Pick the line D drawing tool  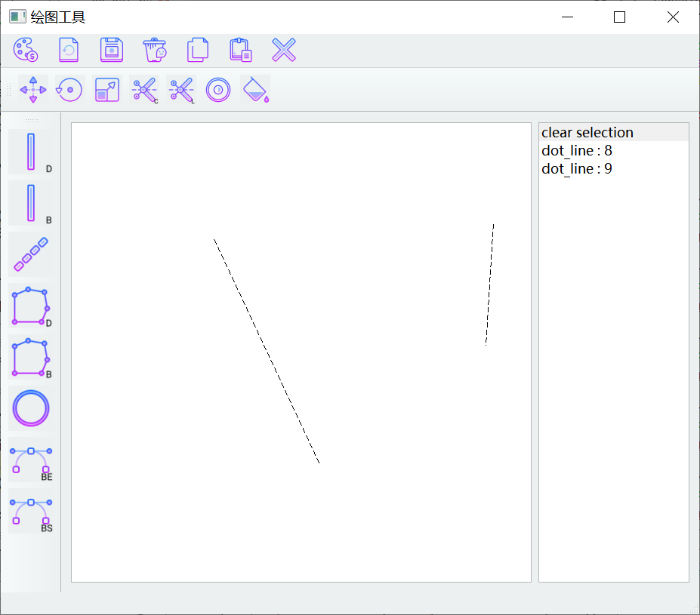(x=31, y=152)
